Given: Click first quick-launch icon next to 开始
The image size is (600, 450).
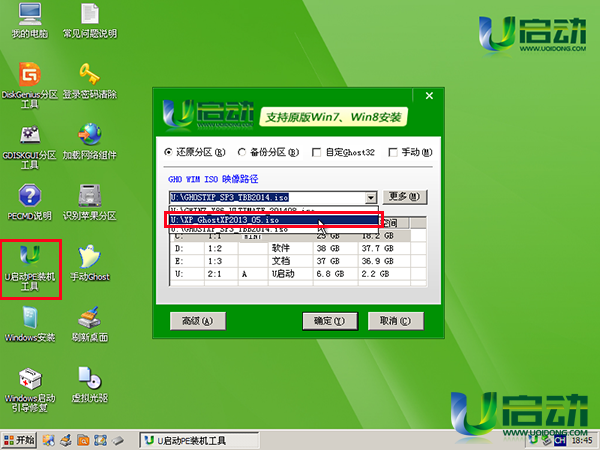Looking at the screenshot, I should (x=49, y=440).
